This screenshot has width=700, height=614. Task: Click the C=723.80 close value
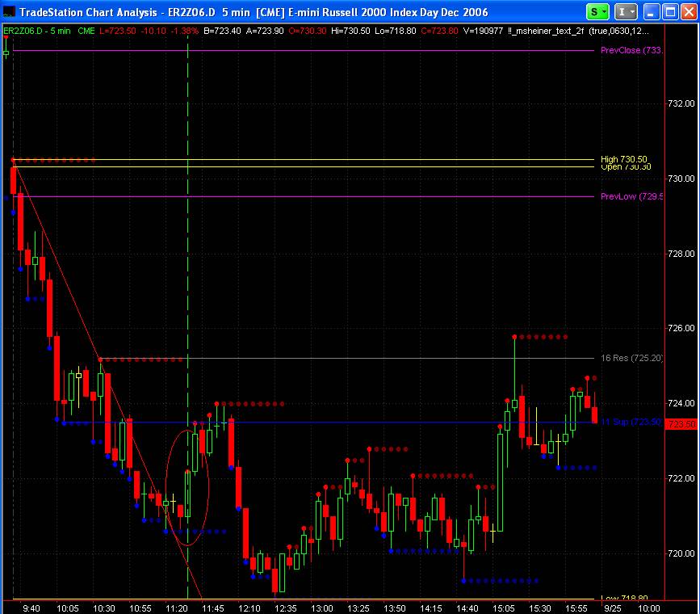click(439, 31)
